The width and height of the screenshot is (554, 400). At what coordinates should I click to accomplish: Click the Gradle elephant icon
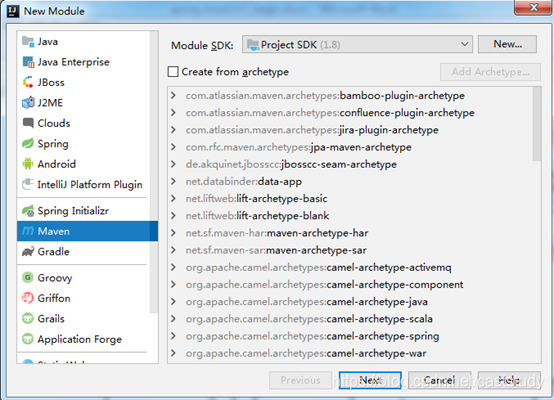[x=28, y=252]
